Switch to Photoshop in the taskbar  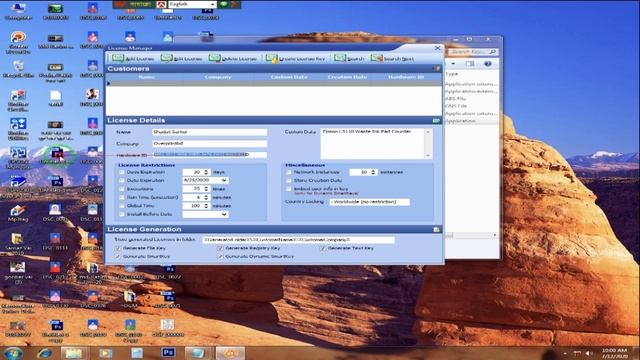[x=168, y=352]
